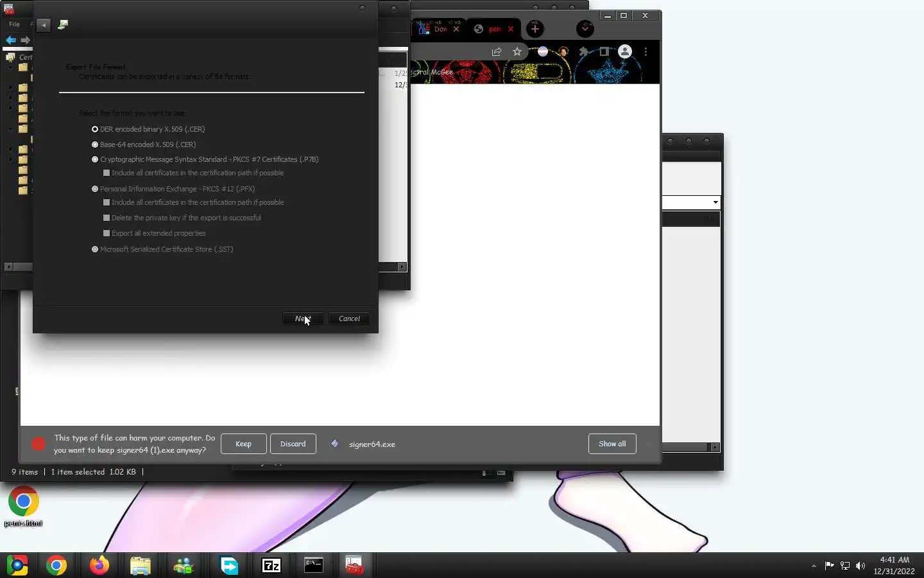
Task: Click the blue back arrow in certificate manager
Action: pos(10,40)
